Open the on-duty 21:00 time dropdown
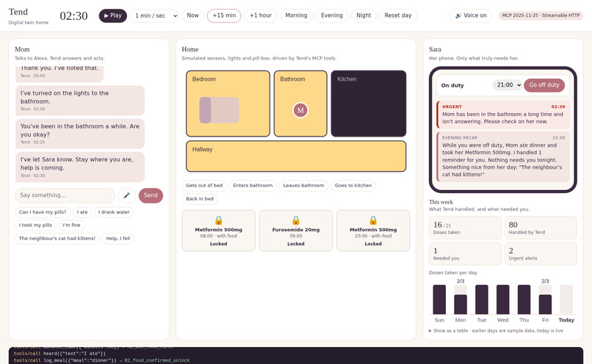 [x=508, y=85]
